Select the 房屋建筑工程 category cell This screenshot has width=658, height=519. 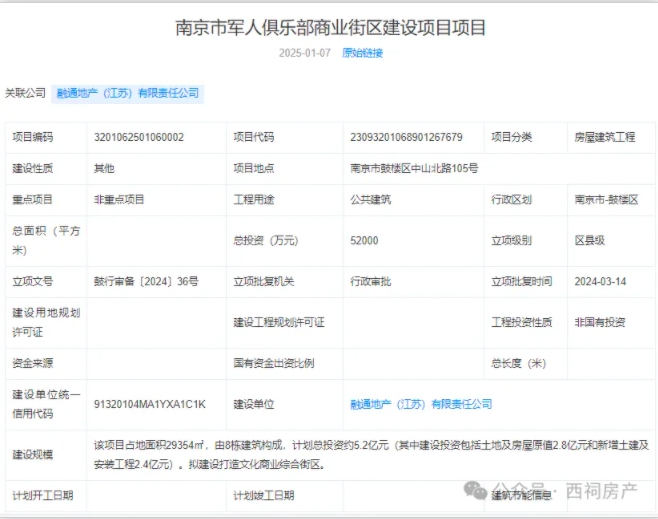pos(604,137)
